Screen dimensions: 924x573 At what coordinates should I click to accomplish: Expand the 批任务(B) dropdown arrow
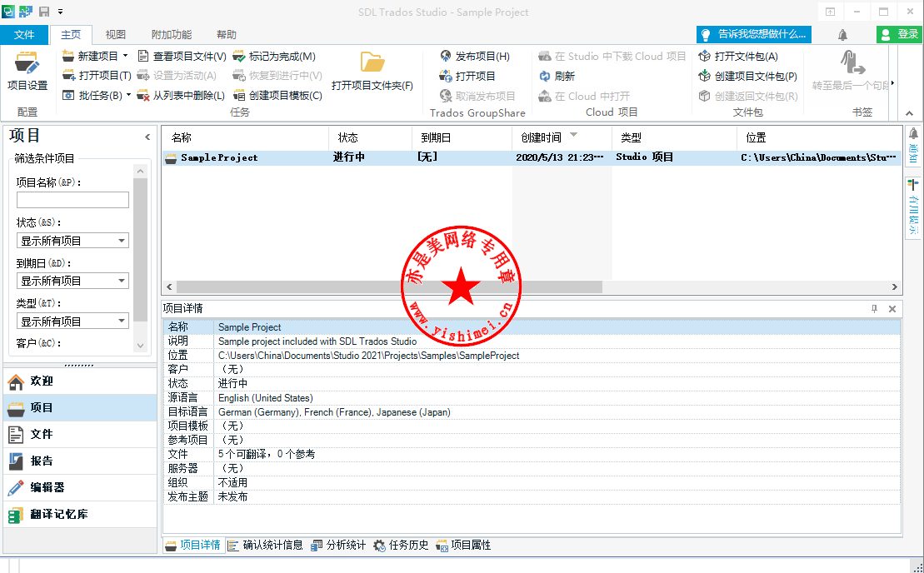128,95
